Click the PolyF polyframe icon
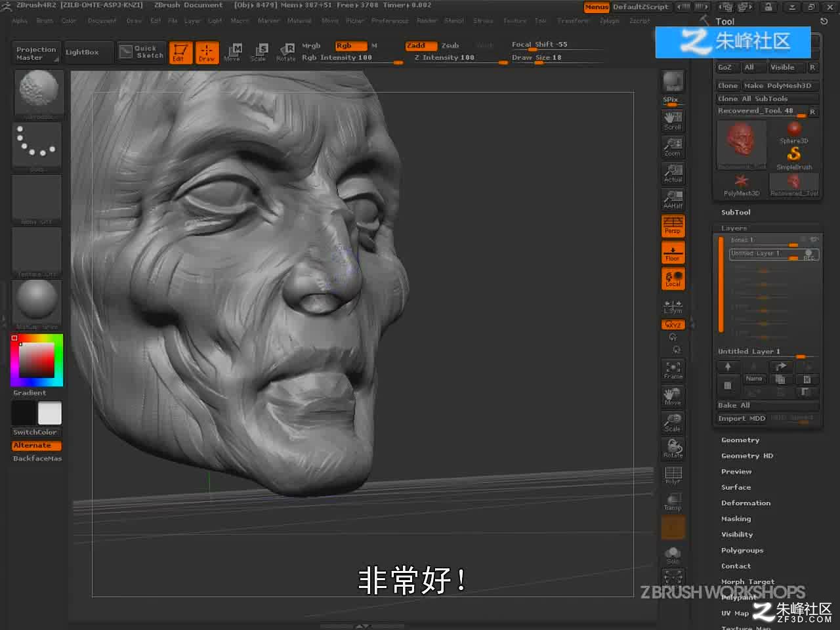 (x=673, y=475)
